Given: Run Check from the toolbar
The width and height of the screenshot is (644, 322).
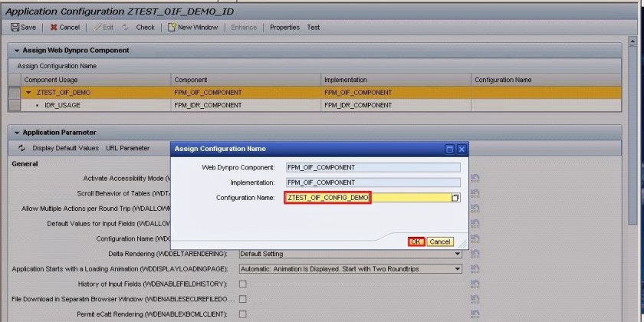Looking at the screenshot, I should (146, 28).
